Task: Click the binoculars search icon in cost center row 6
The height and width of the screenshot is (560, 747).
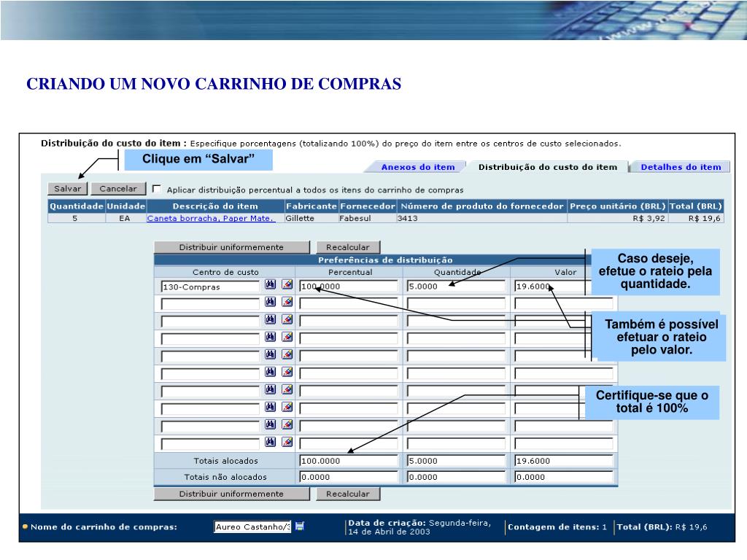Action: click(270, 372)
